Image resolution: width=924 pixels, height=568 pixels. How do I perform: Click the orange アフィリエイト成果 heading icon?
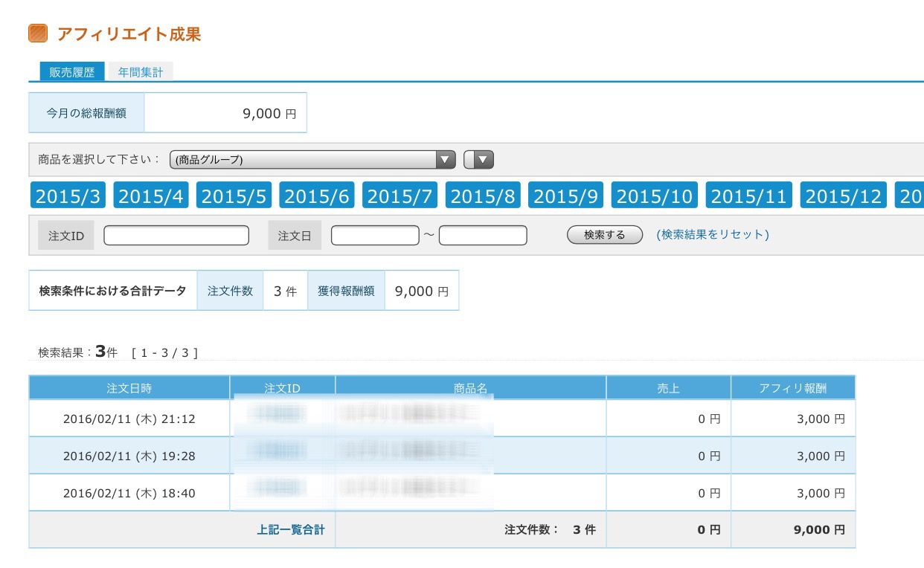(38, 33)
